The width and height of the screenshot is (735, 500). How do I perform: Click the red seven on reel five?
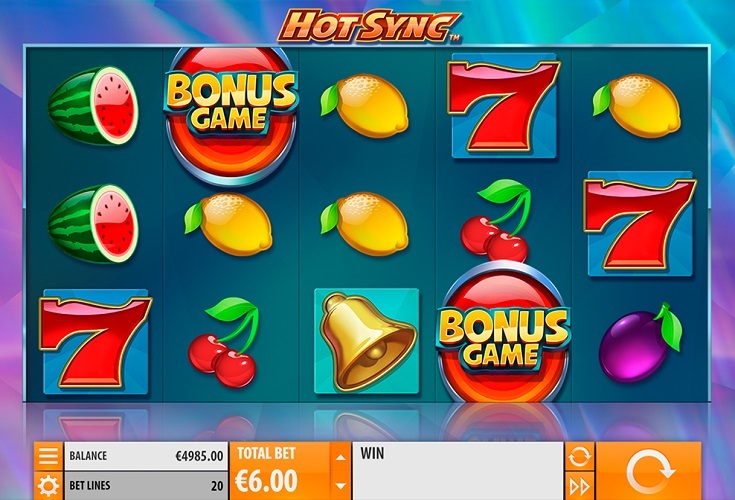pyautogui.click(x=640, y=224)
